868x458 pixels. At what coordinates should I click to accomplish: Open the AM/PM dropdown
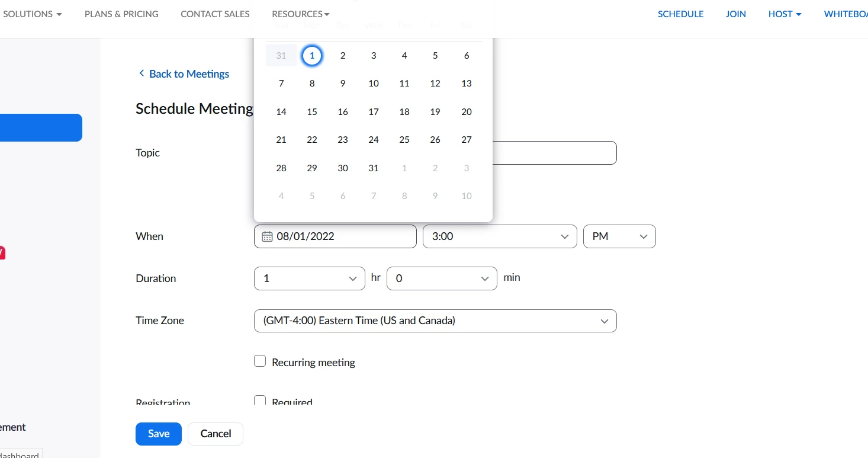point(619,236)
